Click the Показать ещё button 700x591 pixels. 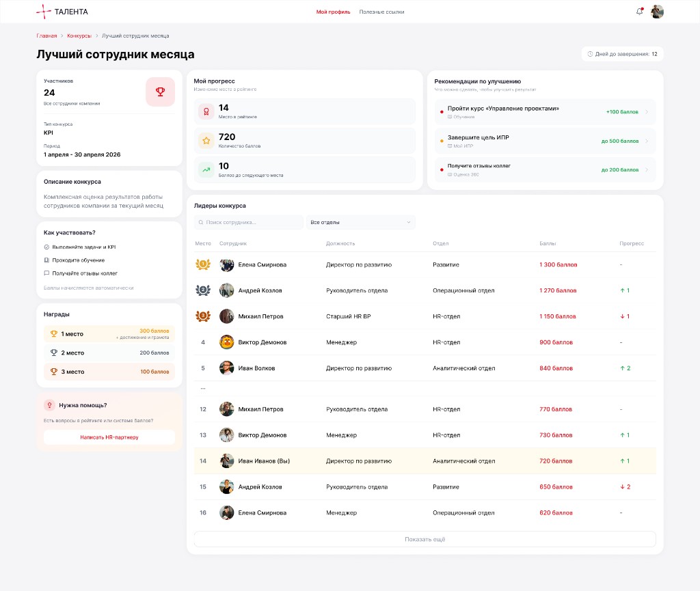point(425,539)
